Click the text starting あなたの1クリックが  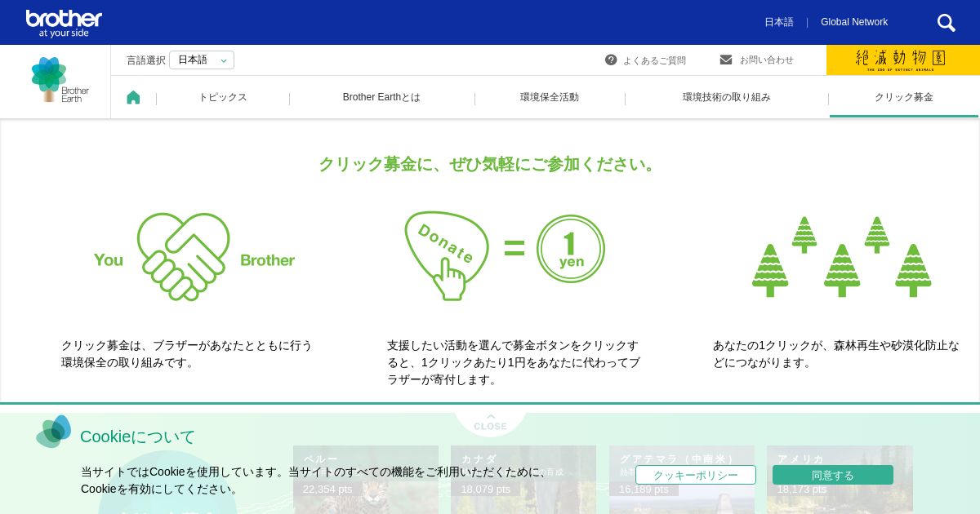click(x=836, y=354)
